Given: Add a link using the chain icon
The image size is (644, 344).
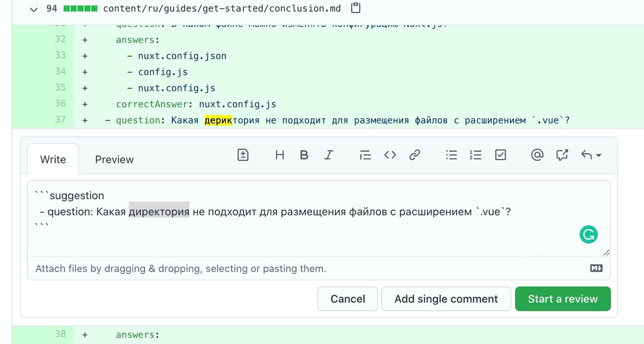Looking at the screenshot, I should [x=415, y=155].
